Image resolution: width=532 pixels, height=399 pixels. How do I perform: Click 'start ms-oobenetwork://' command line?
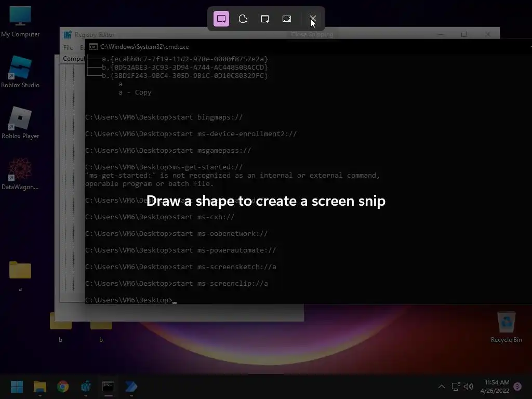[x=177, y=233]
